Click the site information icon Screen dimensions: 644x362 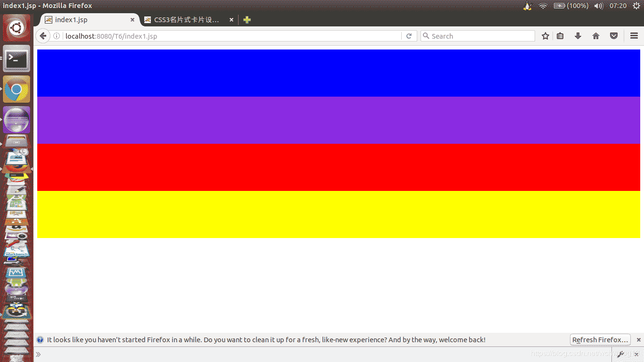pos(57,36)
